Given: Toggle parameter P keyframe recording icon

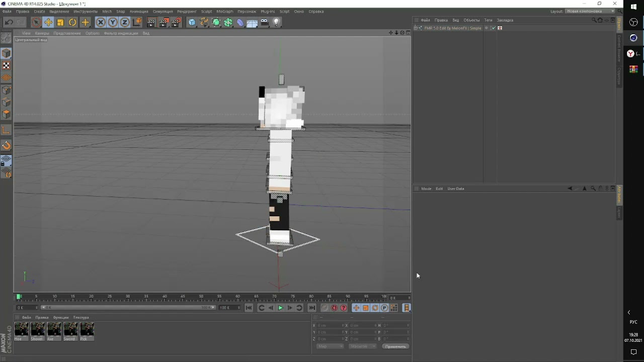Looking at the screenshot, I should pyautogui.click(x=384, y=308).
